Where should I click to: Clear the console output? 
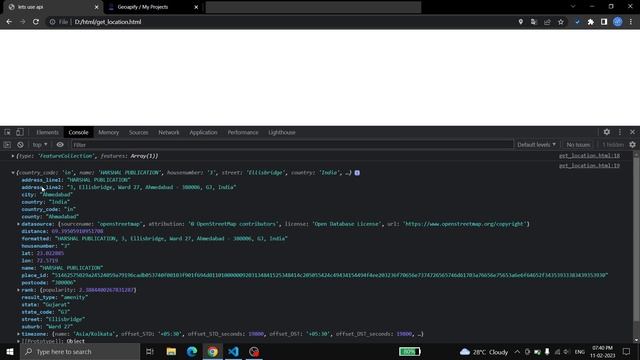tap(20, 144)
